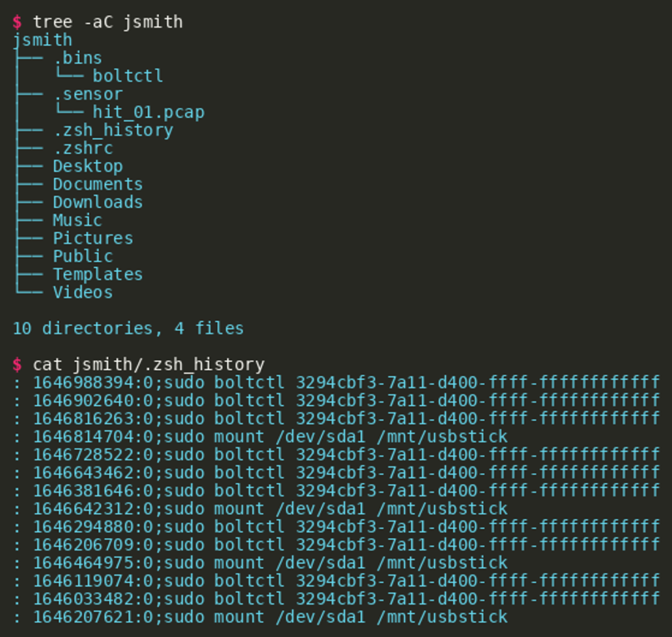This screenshot has width=672, height=637.
Task: Click the Templates directory entry
Action: pyautogui.click(x=98, y=274)
